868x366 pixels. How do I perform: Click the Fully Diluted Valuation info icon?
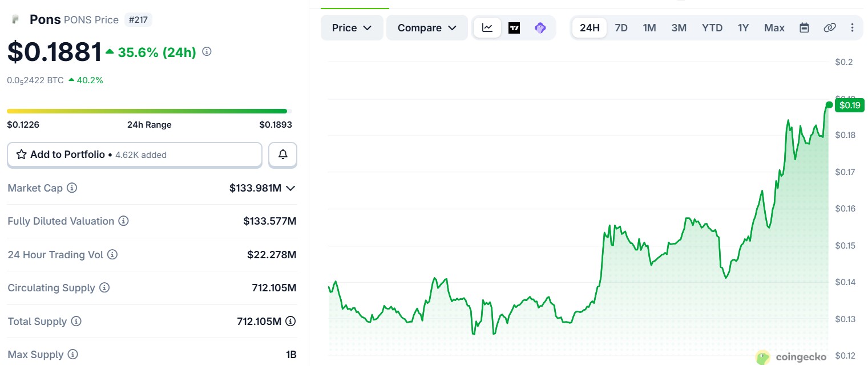[x=123, y=221]
